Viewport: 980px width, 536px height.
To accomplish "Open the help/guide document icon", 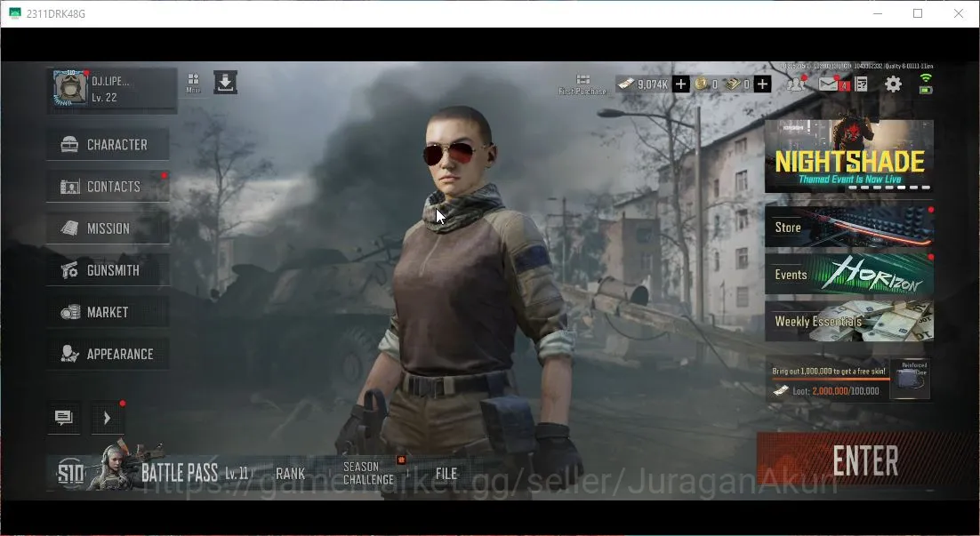I will tap(861, 84).
